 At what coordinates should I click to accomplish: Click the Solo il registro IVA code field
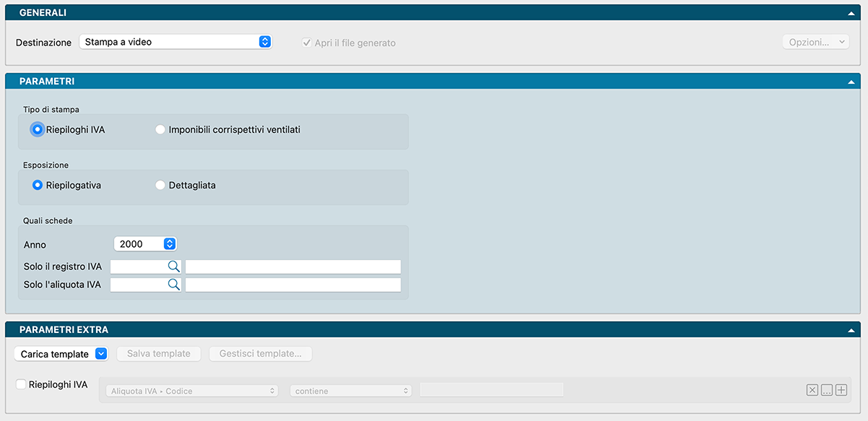click(139, 266)
